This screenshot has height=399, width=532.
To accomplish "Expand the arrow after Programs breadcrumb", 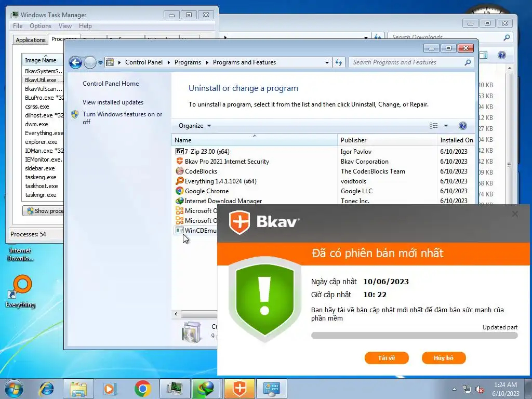I will [x=207, y=62].
